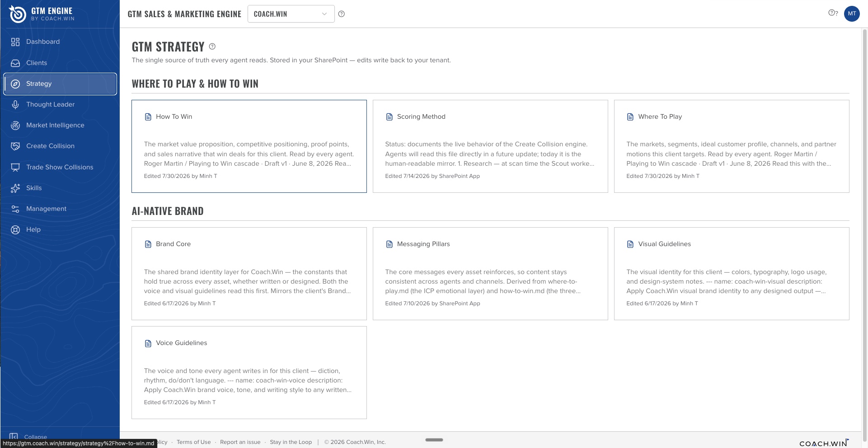Go to Dashboard in the sidebar

click(60, 42)
